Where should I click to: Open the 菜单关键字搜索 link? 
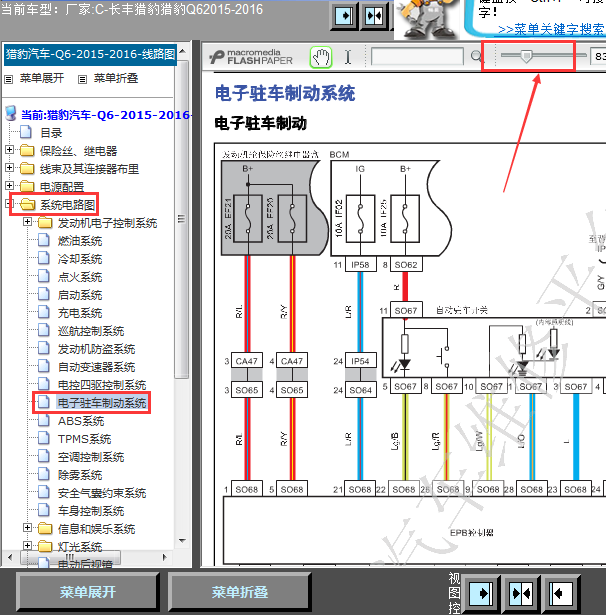[551, 29]
